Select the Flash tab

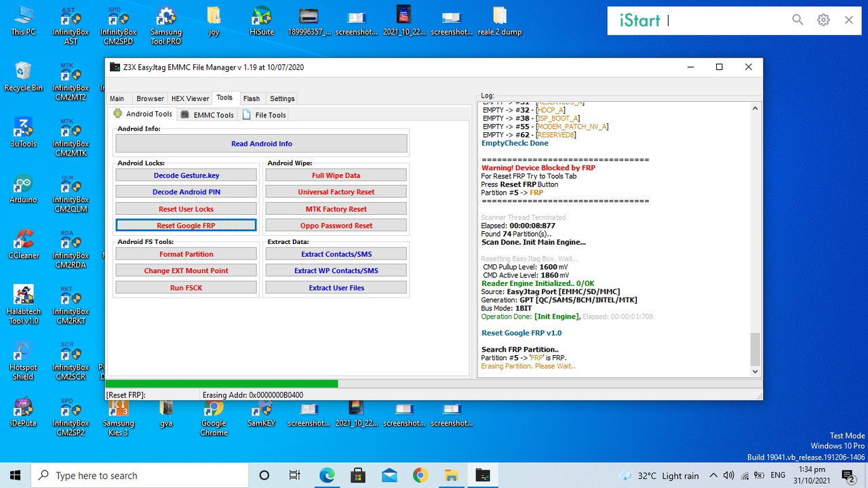[251, 98]
